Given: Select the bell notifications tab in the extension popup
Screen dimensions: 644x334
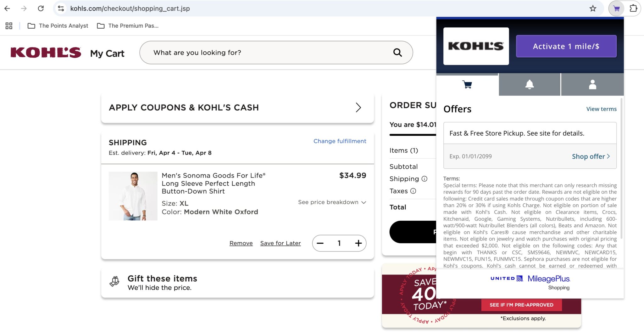Looking at the screenshot, I should coord(529,84).
